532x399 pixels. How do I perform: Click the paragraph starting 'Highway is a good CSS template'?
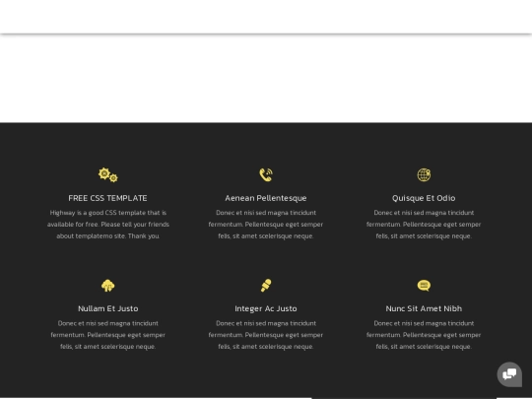[108, 225]
